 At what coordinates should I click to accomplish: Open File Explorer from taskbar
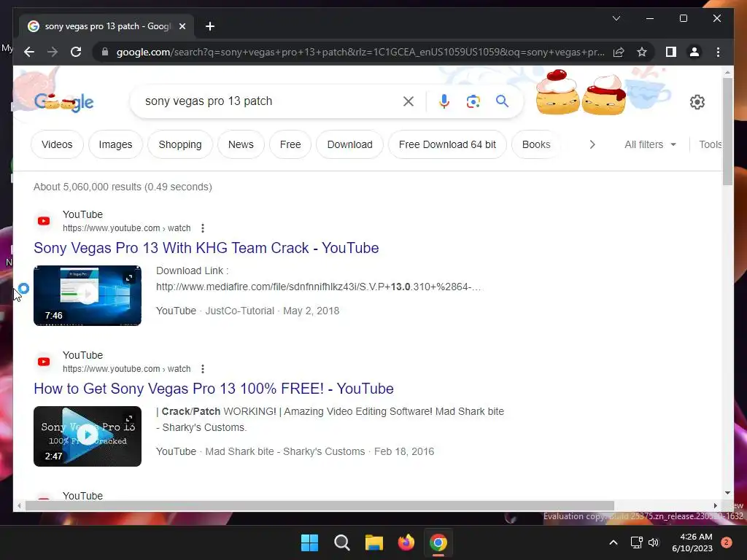[x=374, y=542]
